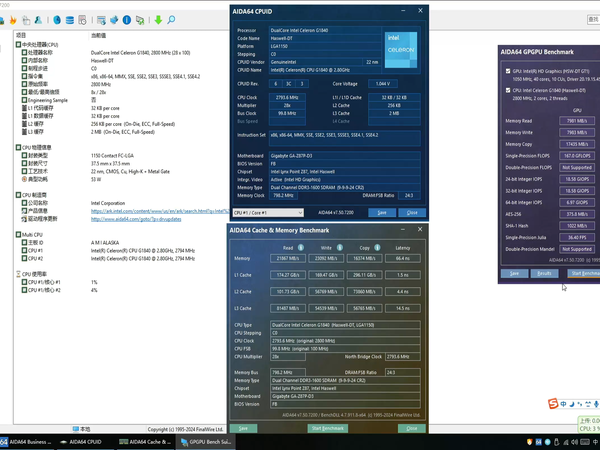Click Single-Precision FLOPS 167.0 GFLOPS value
This screenshot has width=600, height=450.
pyautogui.click(x=577, y=156)
